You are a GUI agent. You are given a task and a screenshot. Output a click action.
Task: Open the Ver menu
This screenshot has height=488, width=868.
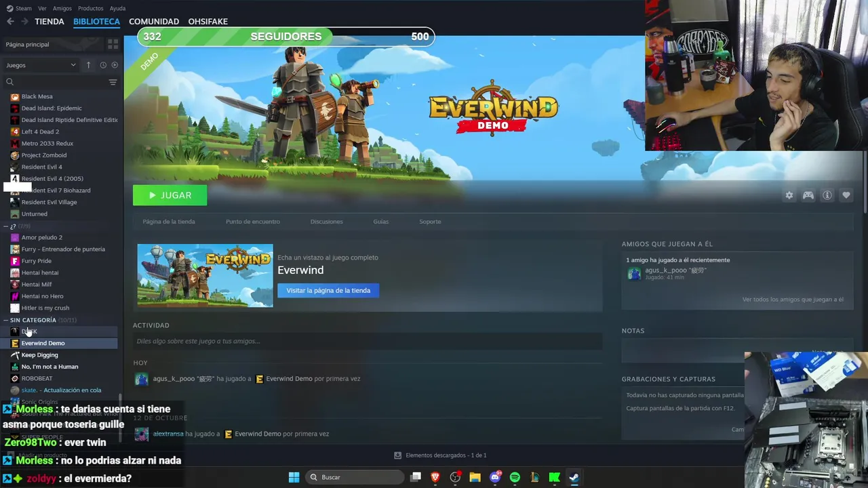point(42,8)
